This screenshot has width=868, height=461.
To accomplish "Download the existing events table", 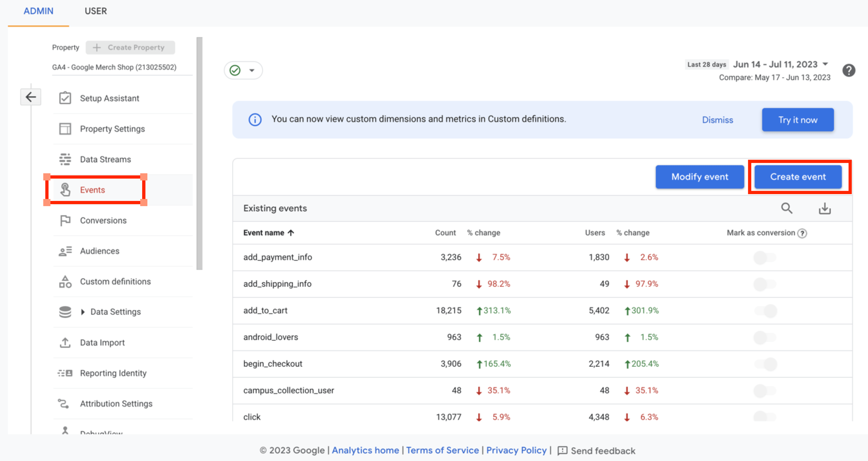I will click(x=825, y=208).
